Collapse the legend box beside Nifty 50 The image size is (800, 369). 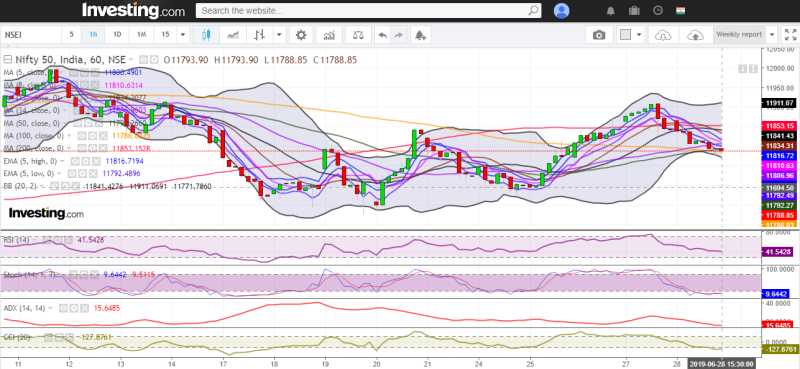coord(8,60)
